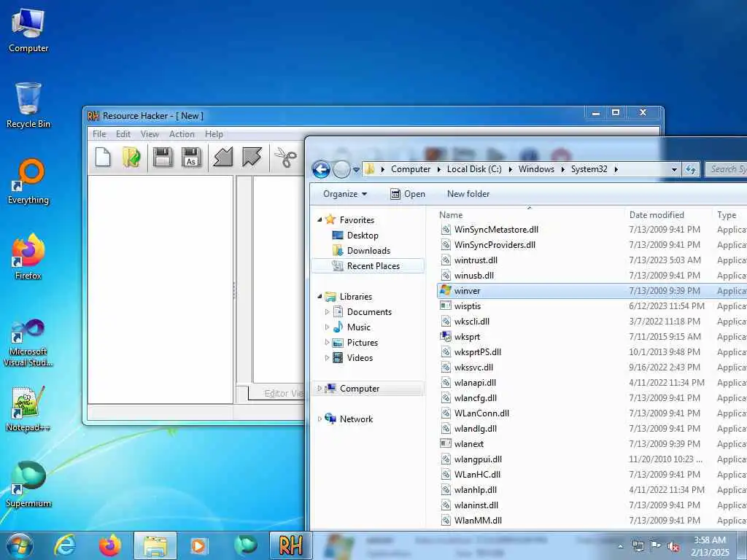Click the Computer desktop icon
The height and width of the screenshot is (560, 747).
(x=28, y=31)
